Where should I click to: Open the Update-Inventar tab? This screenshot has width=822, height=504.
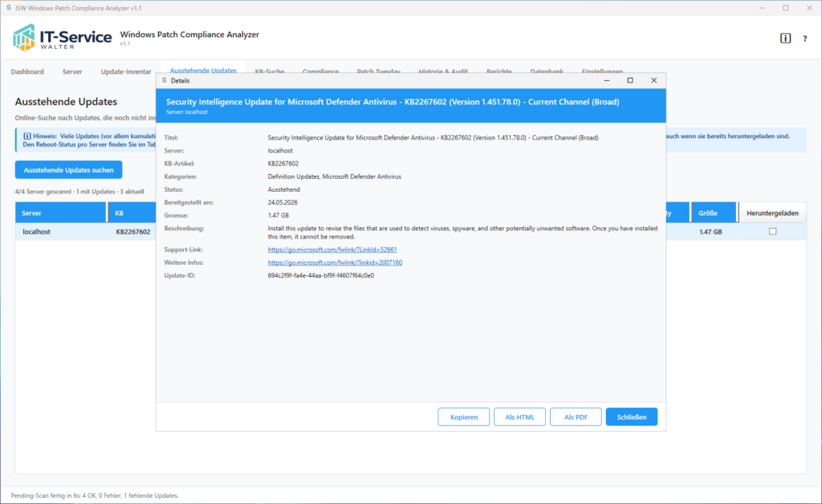(126, 71)
